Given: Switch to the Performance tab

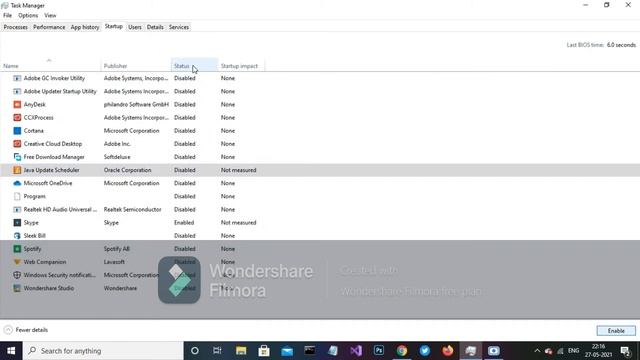Looking at the screenshot, I should [49, 27].
